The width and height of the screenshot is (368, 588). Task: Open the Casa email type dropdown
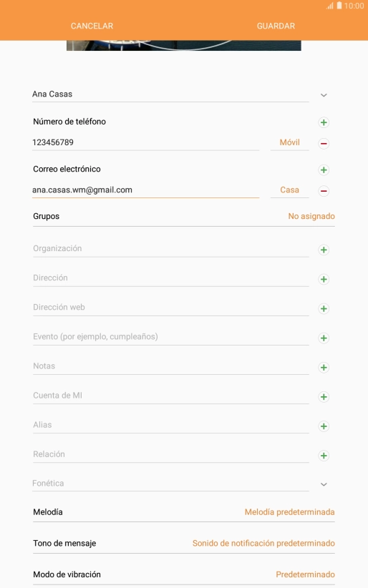(x=289, y=190)
